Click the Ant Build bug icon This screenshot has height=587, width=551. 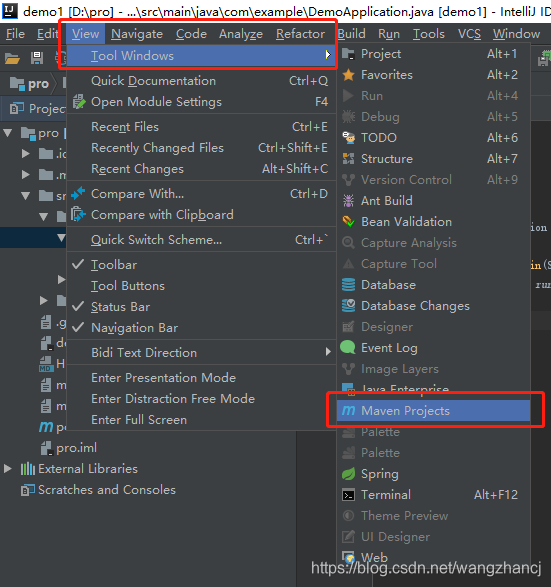coord(348,201)
